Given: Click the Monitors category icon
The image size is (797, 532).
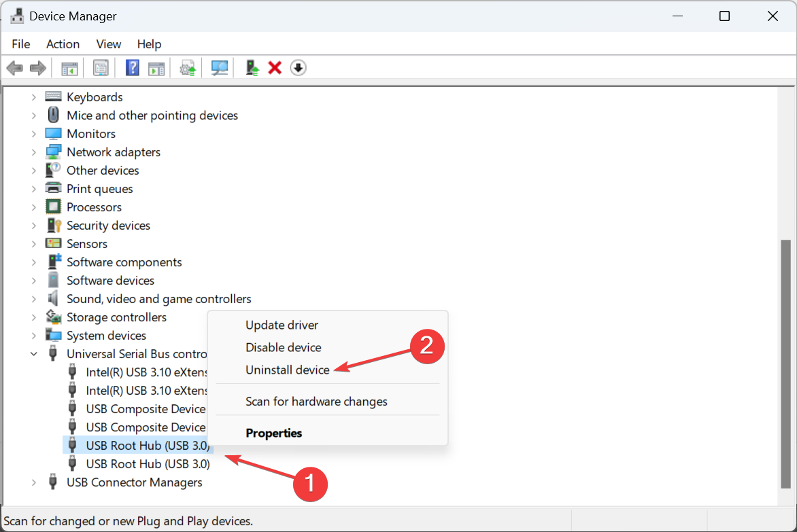Looking at the screenshot, I should (x=53, y=133).
